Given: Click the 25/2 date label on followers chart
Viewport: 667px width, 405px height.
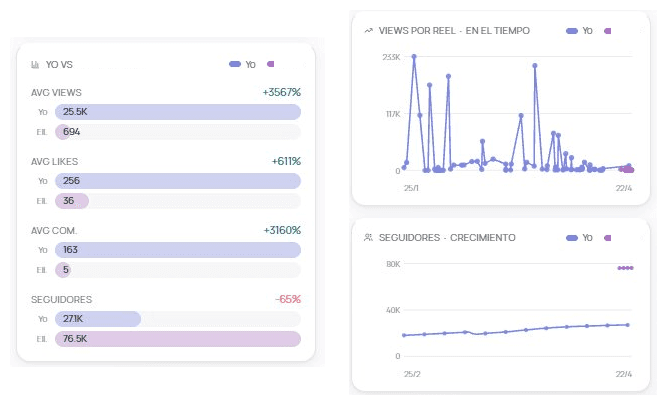Looking at the screenshot, I should click(412, 374).
